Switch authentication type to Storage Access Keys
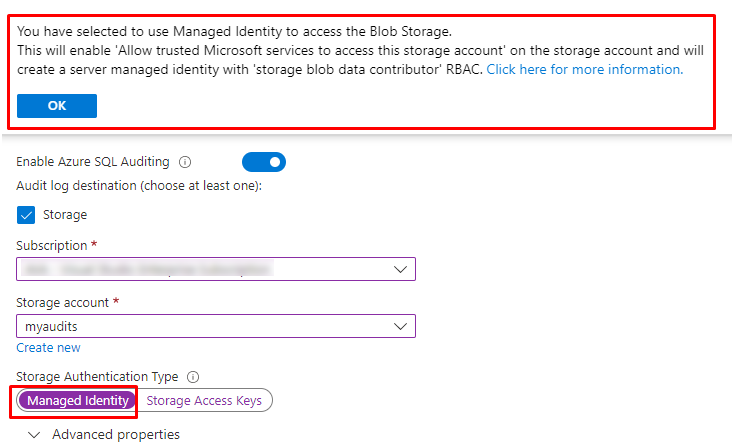 (204, 401)
